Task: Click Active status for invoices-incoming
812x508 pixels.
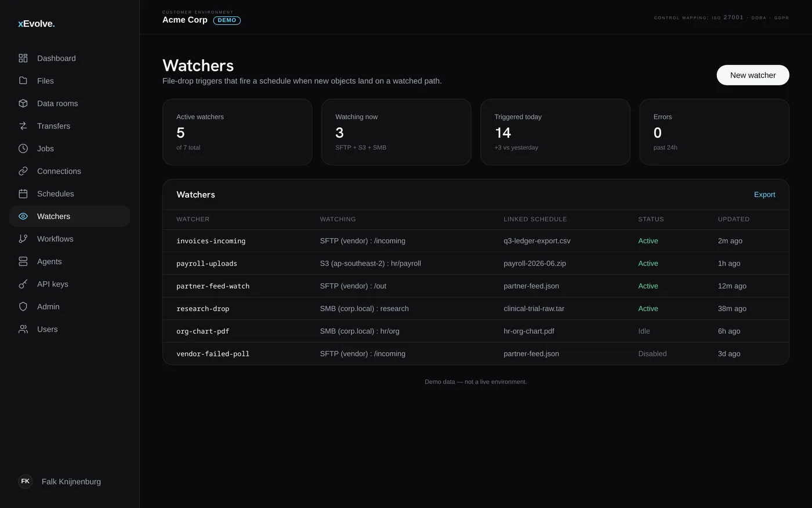Action: pyautogui.click(x=648, y=241)
